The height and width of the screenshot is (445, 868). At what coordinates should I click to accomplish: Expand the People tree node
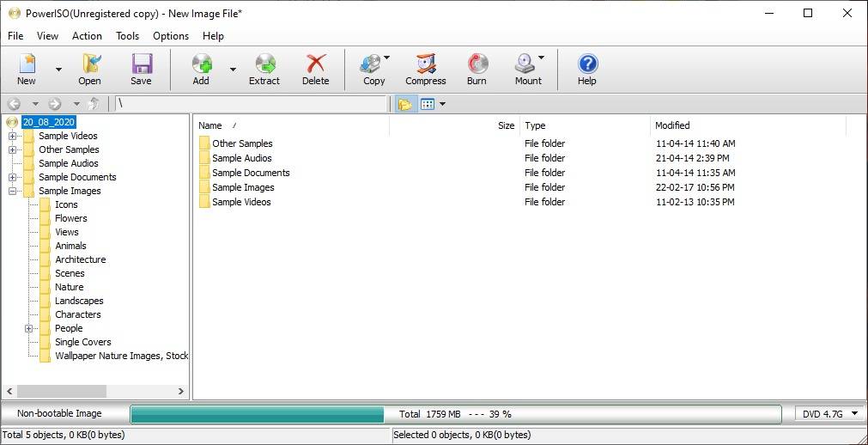(x=29, y=329)
